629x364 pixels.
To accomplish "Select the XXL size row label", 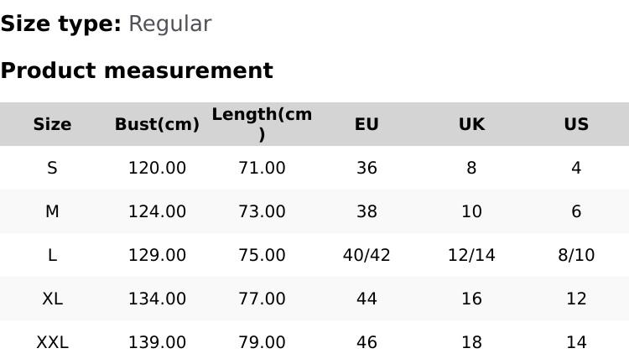I will 52,342.
